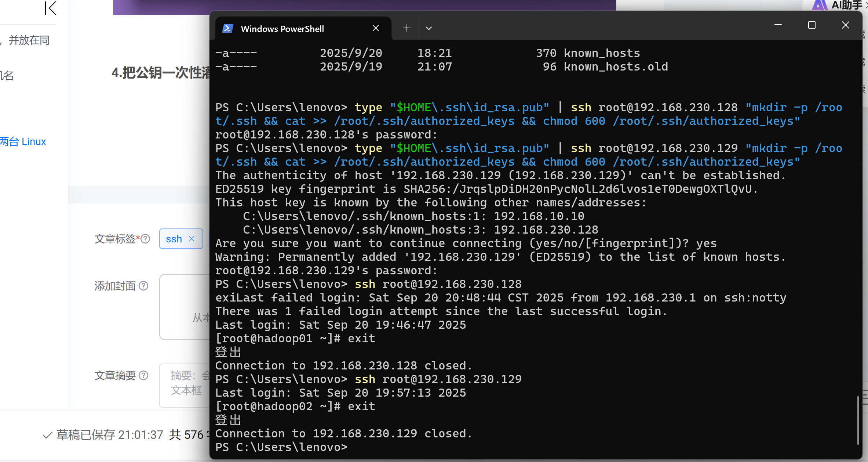
Task: Open the 两台 Linux link
Action: pos(23,141)
